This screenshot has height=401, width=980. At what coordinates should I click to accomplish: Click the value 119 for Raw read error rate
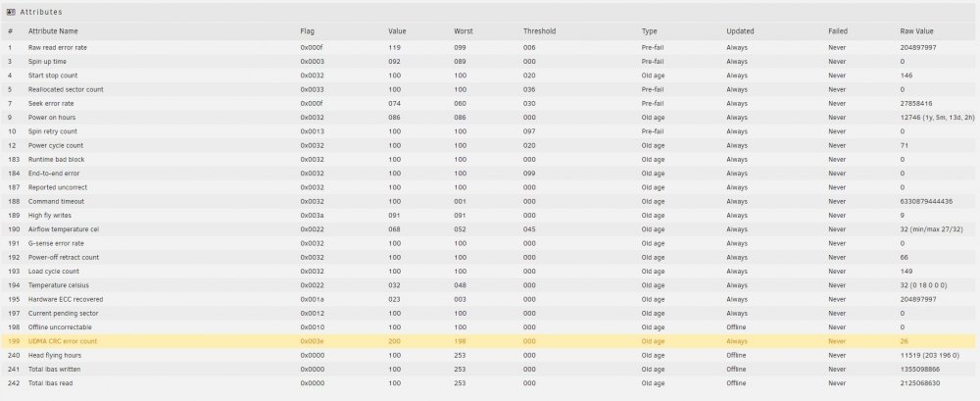pos(394,47)
